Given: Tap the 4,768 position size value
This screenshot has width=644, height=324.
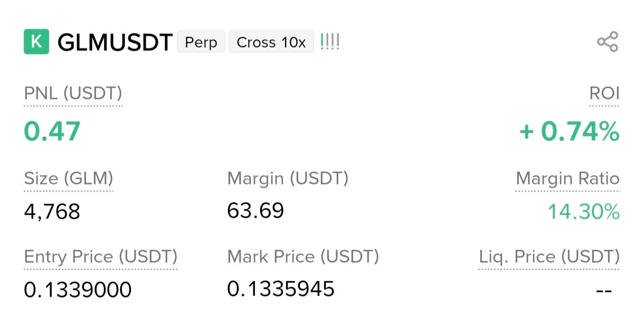Looking at the screenshot, I should click(52, 212).
